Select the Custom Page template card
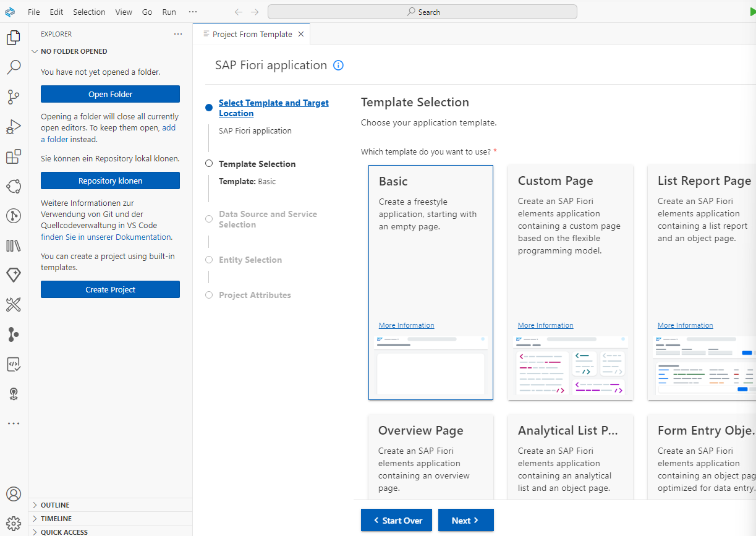Image resolution: width=756 pixels, height=536 pixels. [x=571, y=283]
